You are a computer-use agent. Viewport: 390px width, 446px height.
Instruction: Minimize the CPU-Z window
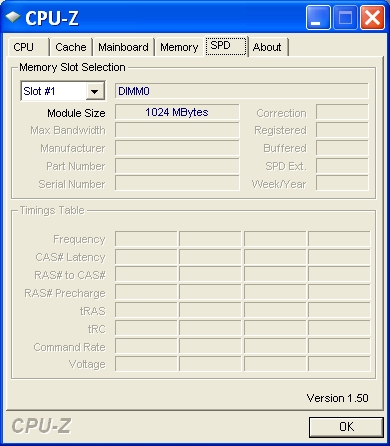(x=318, y=17)
